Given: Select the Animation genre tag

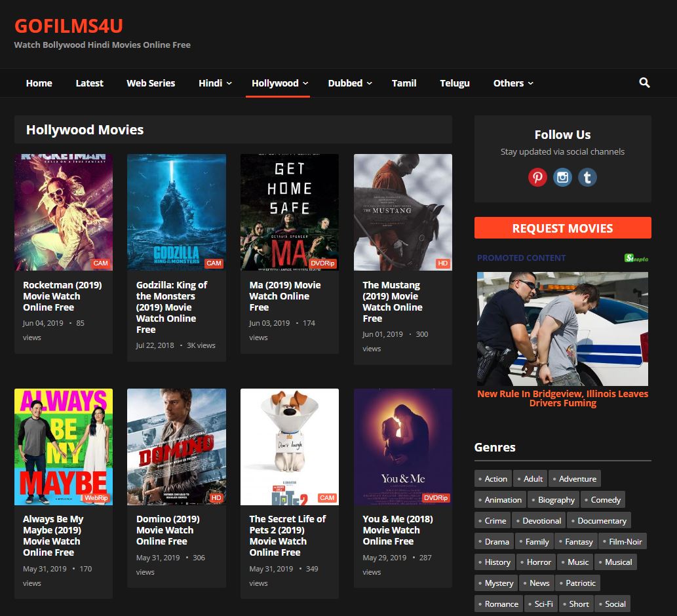Looking at the screenshot, I should [500, 500].
